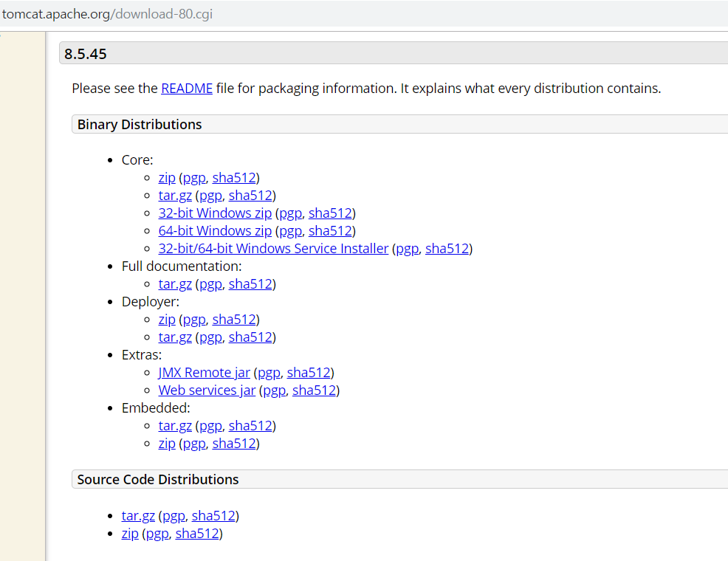Download Deployer zip

pyautogui.click(x=167, y=319)
